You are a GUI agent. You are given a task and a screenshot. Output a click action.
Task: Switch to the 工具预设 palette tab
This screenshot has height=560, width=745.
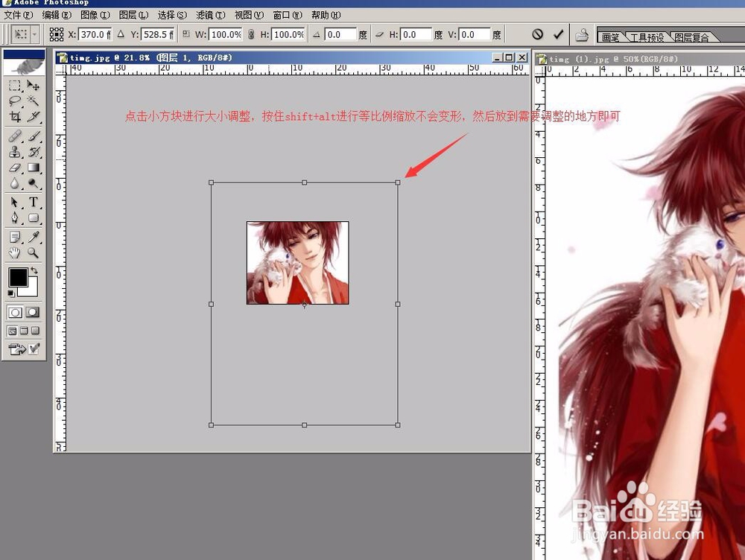click(647, 37)
